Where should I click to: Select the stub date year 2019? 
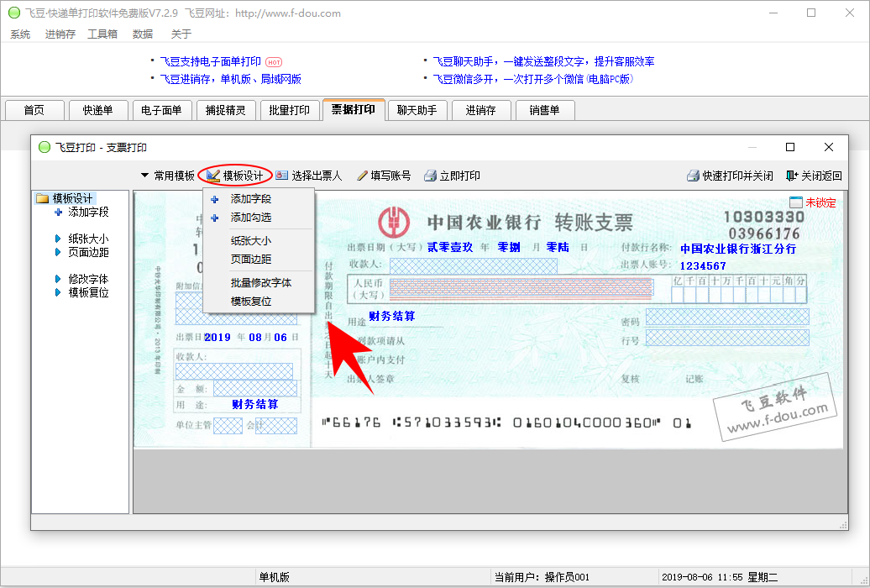click(x=217, y=338)
